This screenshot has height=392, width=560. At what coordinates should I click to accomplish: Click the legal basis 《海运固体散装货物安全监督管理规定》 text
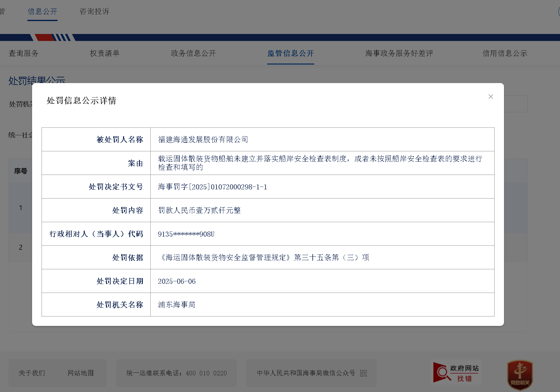pyautogui.click(x=225, y=257)
